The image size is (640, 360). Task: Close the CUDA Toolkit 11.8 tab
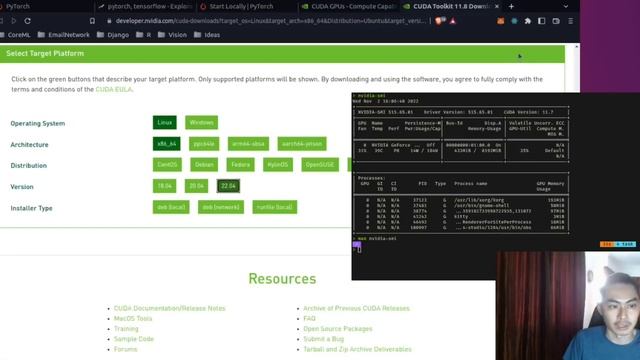pos(496,6)
